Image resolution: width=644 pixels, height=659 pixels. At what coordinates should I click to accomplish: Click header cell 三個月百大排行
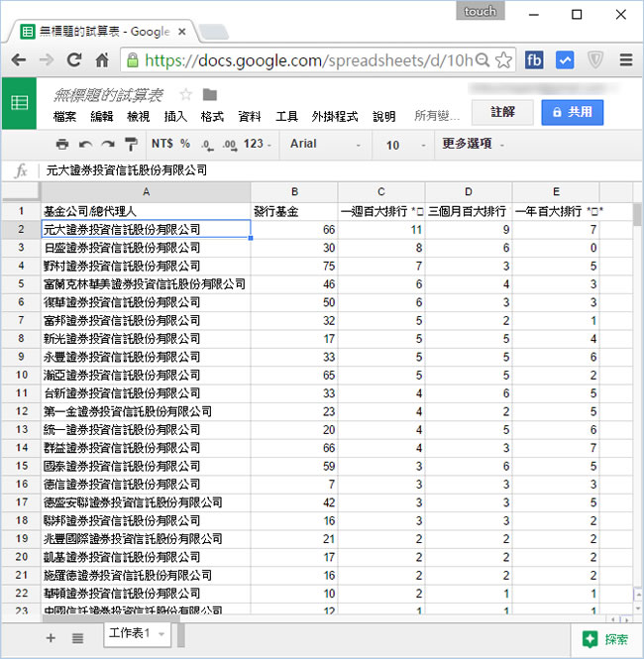[469, 211]
